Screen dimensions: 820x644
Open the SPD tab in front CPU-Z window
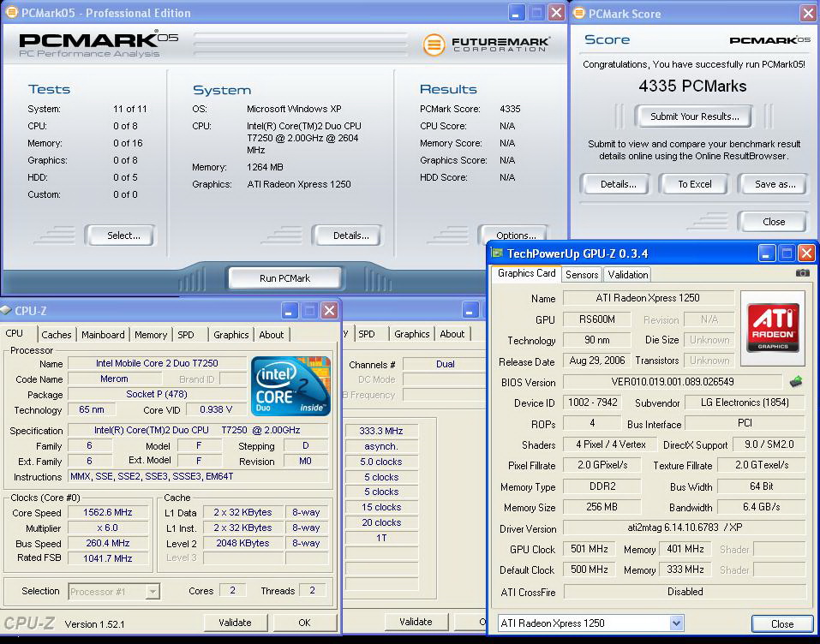tap(186, 335)
